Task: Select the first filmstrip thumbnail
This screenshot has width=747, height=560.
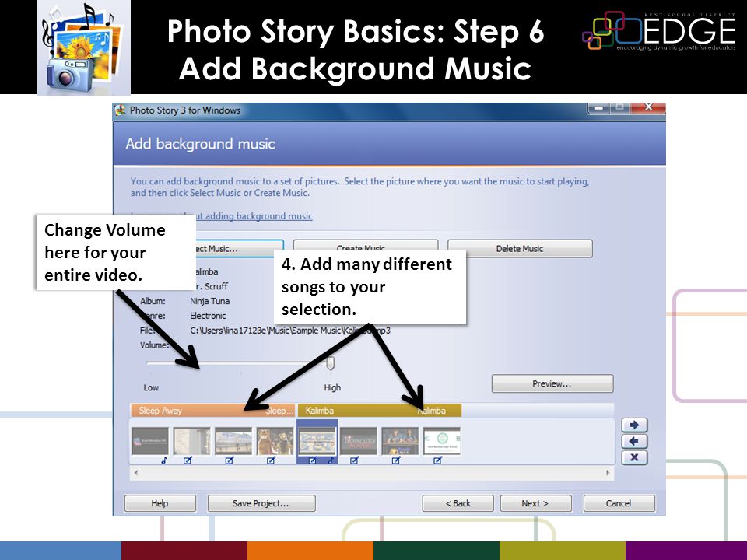Action: point(150,441)
